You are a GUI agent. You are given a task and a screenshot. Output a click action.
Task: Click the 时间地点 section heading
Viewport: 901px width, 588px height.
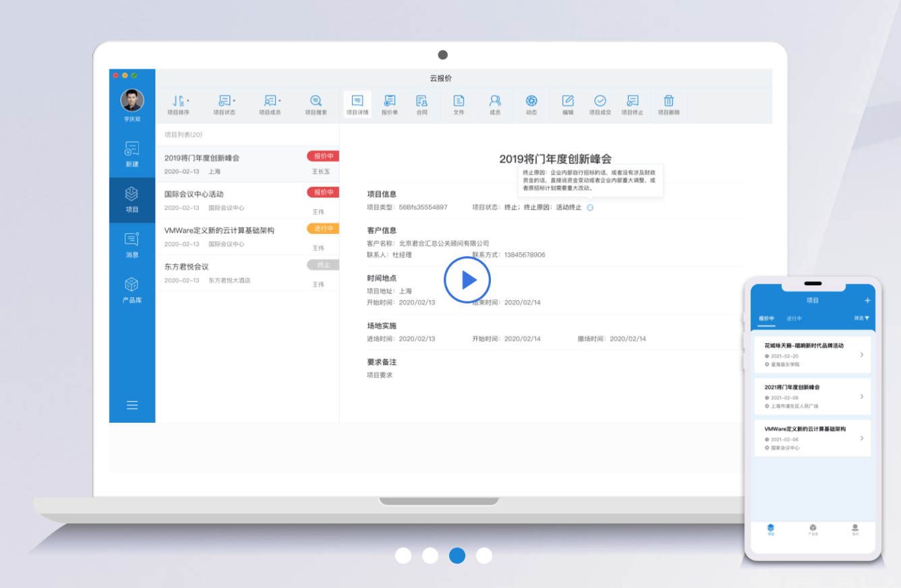tap(382, 278)
